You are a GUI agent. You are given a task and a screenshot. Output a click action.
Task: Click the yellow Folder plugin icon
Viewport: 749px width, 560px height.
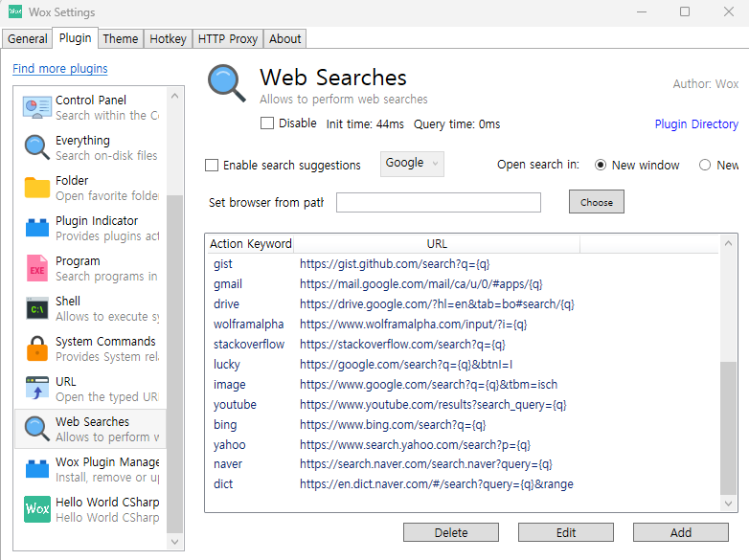tap(37, 188)
